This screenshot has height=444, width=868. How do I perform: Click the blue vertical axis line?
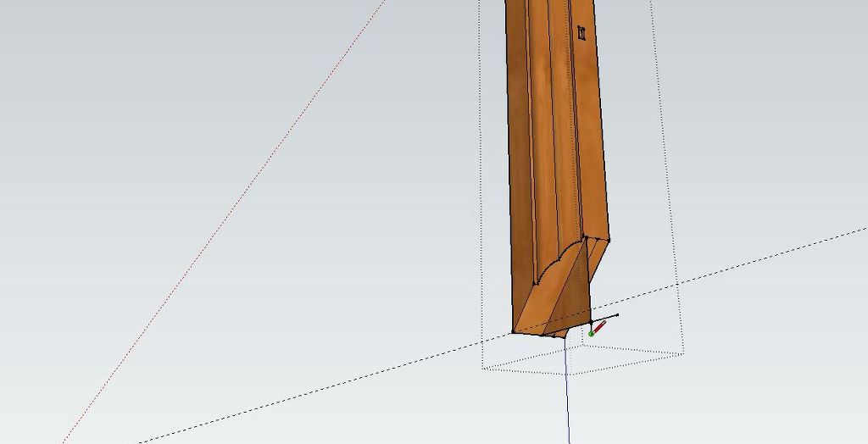(567, 389)
